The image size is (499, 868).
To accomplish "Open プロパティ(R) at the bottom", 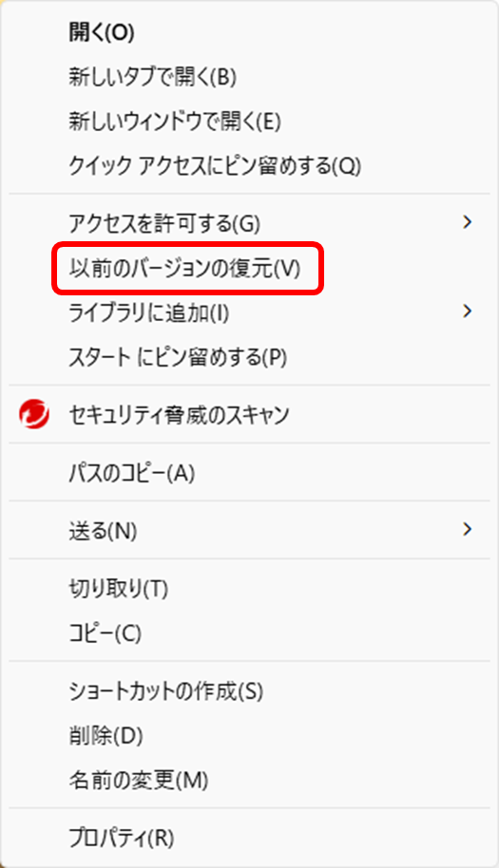I will click(249, 838).
